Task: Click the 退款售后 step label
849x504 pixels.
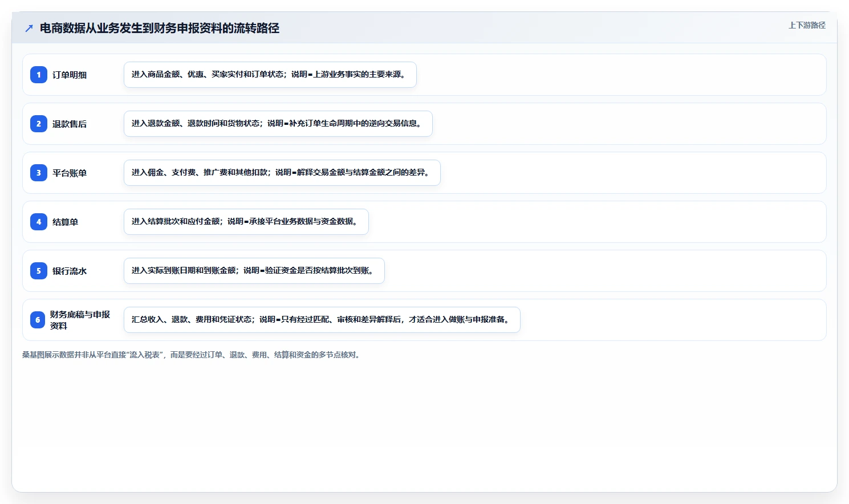Action: pyautogui.click(x=70, y=124)
